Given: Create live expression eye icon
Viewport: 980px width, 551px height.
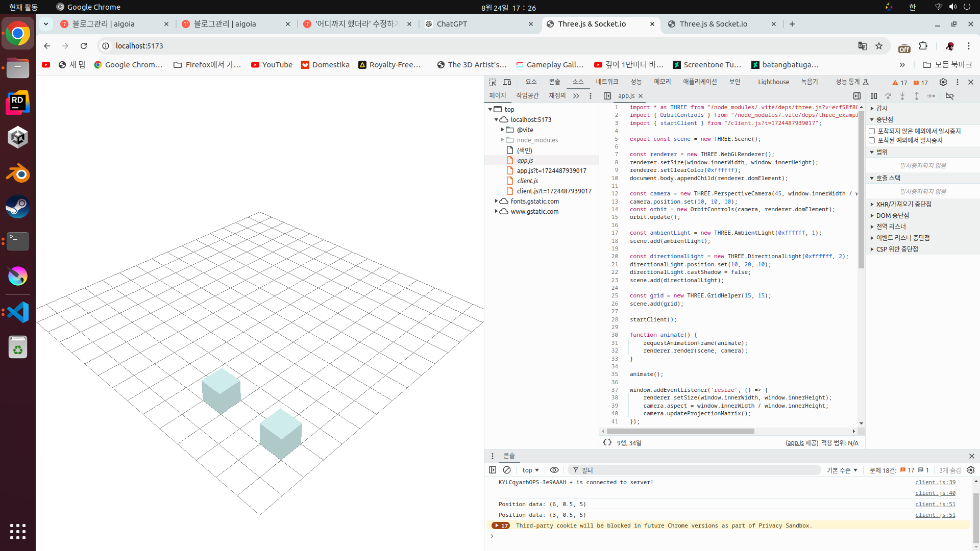Looking at the screenshot, I should click(554, 470).
